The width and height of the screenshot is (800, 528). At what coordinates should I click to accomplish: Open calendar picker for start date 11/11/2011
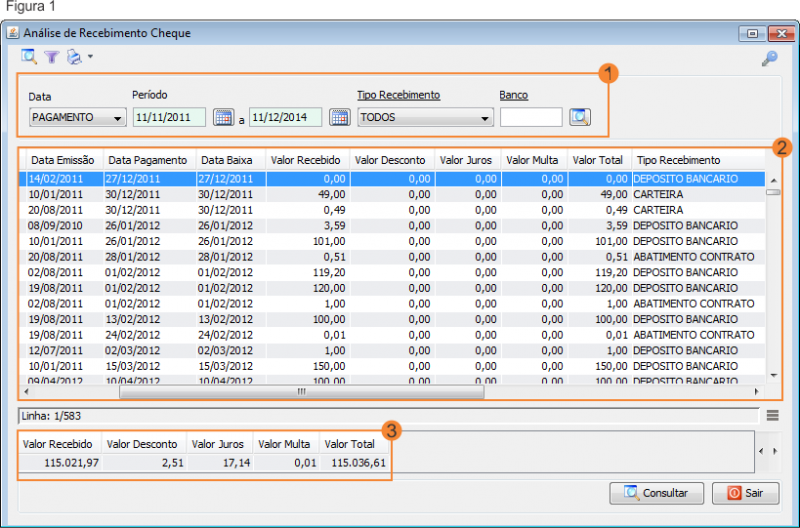pyautogui.click(x=223, y=117)
